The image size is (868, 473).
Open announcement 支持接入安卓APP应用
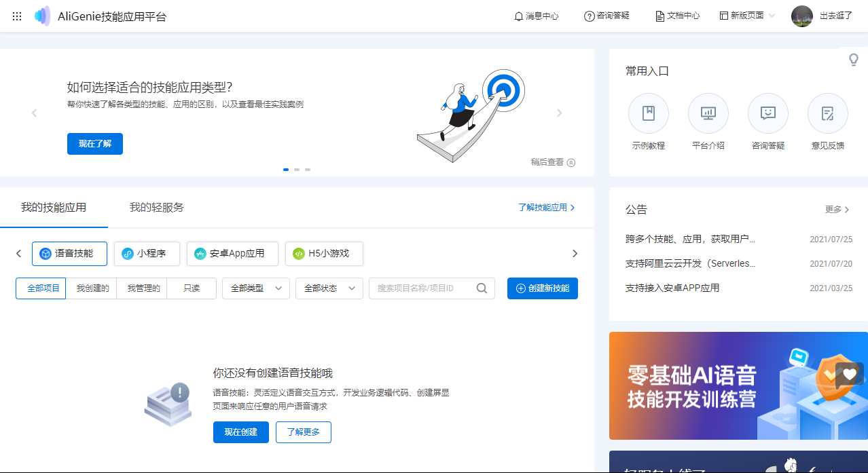tap(672, 288)
